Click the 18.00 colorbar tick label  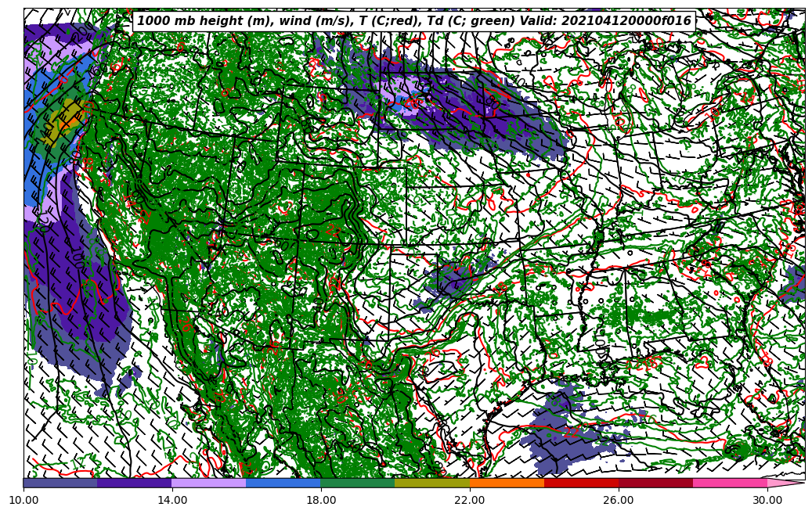[321, 499]
